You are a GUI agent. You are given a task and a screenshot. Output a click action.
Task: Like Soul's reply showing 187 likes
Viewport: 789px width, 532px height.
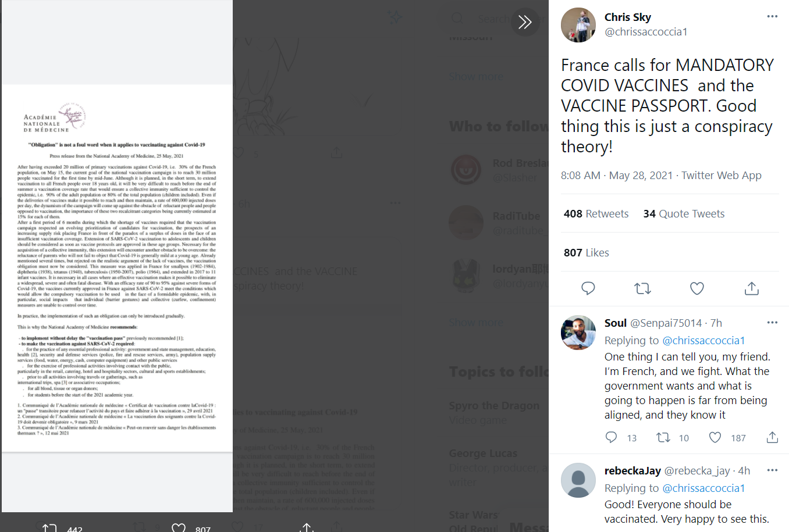[715, 437]
